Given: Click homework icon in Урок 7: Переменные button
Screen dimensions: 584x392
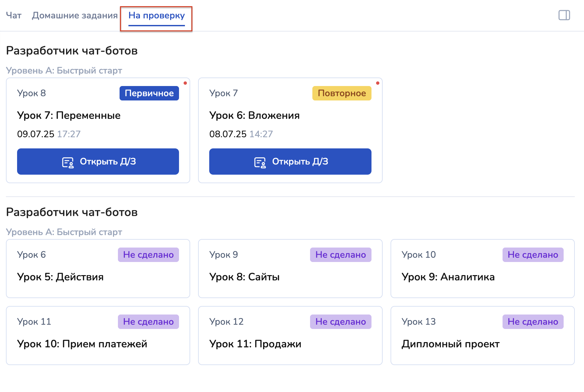Looking at the screenshot, I should click(68, 162).
